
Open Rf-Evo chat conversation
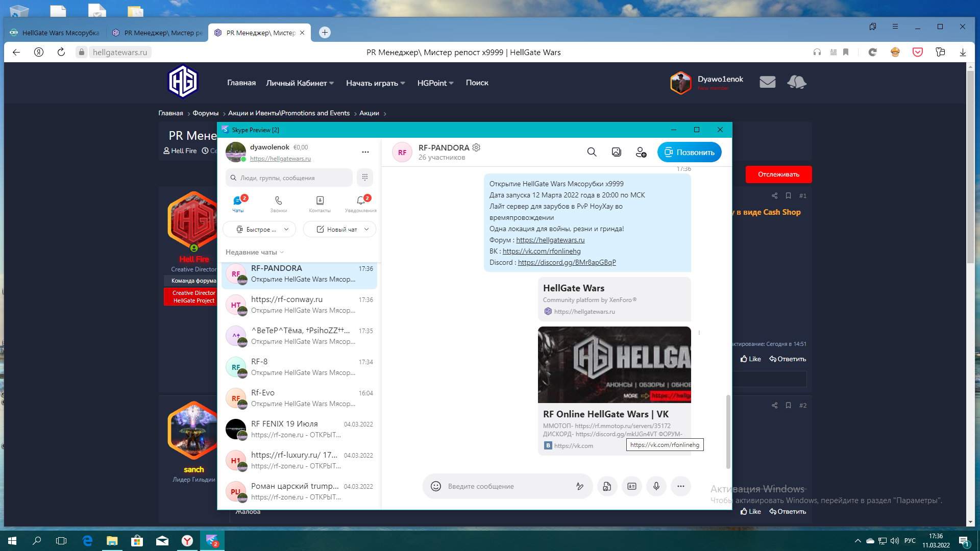[x=300, y=398]
